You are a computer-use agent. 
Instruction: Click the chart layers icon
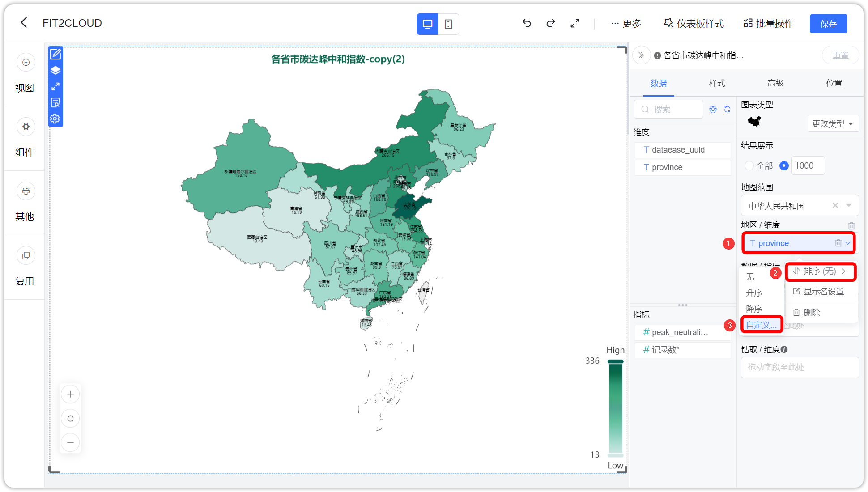[x=55, y=70]
